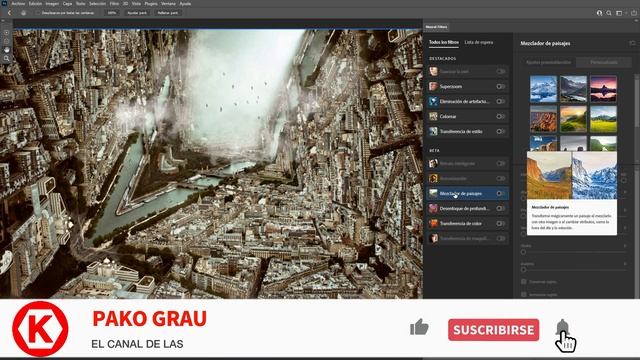640x360 pixels.
Task: Open the Selección menu
Action: (98, 3)
